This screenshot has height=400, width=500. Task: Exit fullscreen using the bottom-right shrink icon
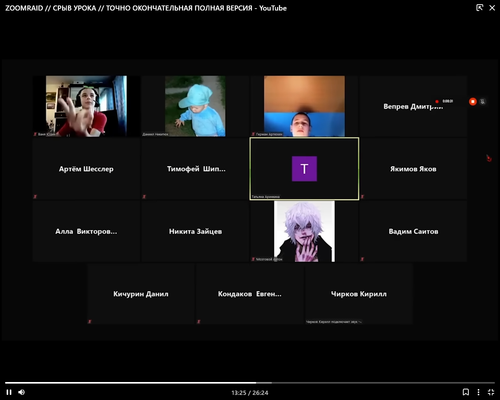(x=491, y=392)
